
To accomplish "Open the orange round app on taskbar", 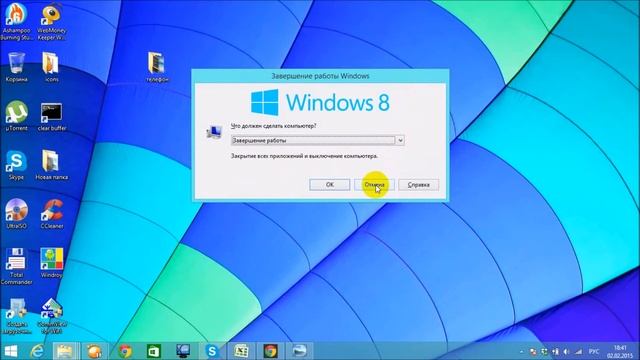I will [x=95, y=351].
